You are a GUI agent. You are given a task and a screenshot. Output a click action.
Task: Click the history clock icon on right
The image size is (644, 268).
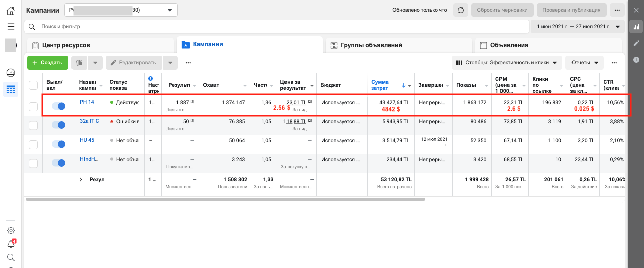pyautogui.click(x=636, y=60)
